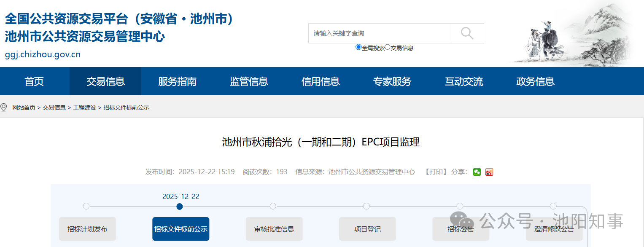The width and height of the screenshot is (644, 247).
Task: Select the 全局搜索 radio button
Action: (x=358, y=47)
